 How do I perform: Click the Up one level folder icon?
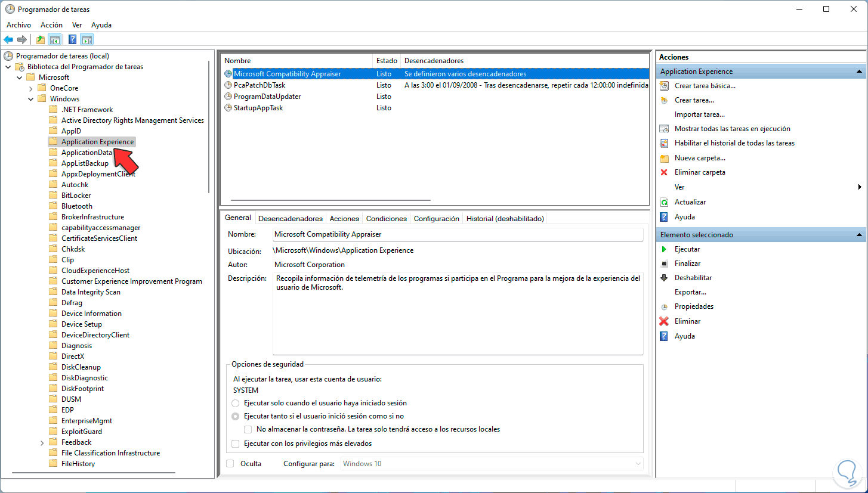click(x=41, y=39)
